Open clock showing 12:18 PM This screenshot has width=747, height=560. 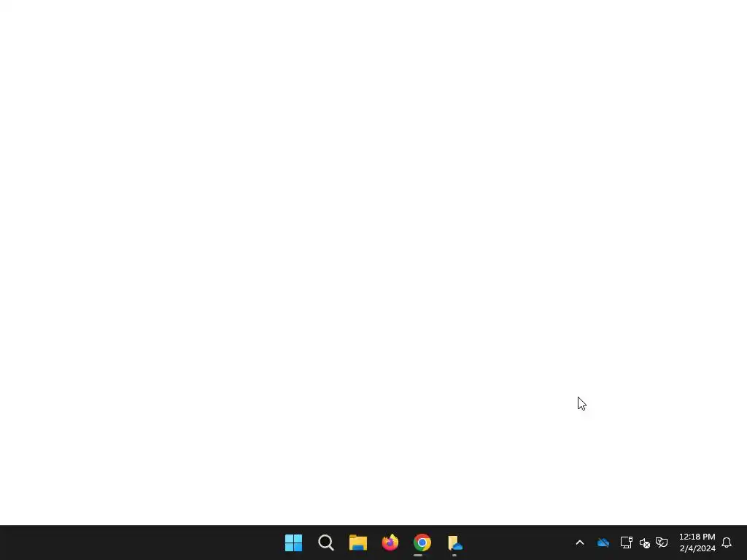pyautogui.click(x=697, y=537)
